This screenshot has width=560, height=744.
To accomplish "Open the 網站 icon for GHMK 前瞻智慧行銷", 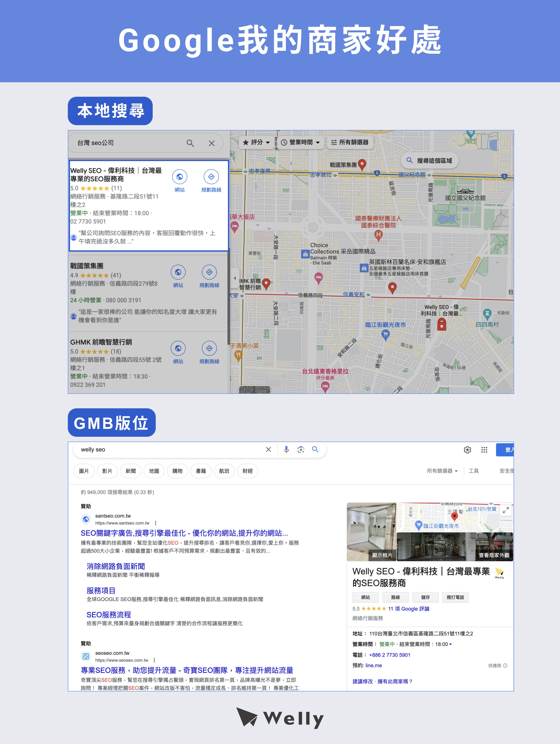I will tap(178, 348).
